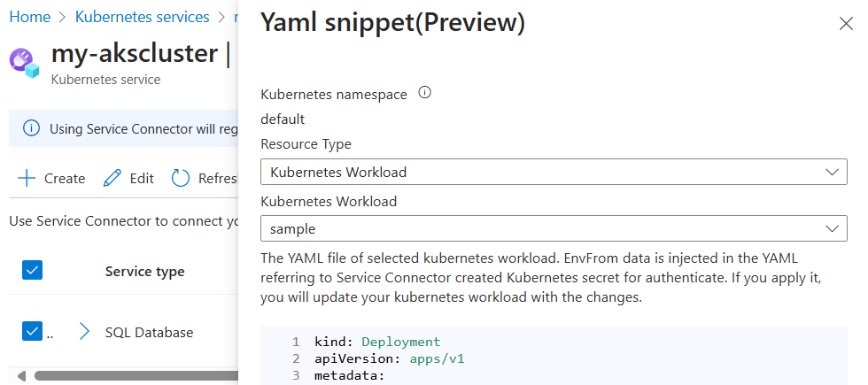Open the Resource Type dropdown
868x385 pixels.
tap(554, 172)
